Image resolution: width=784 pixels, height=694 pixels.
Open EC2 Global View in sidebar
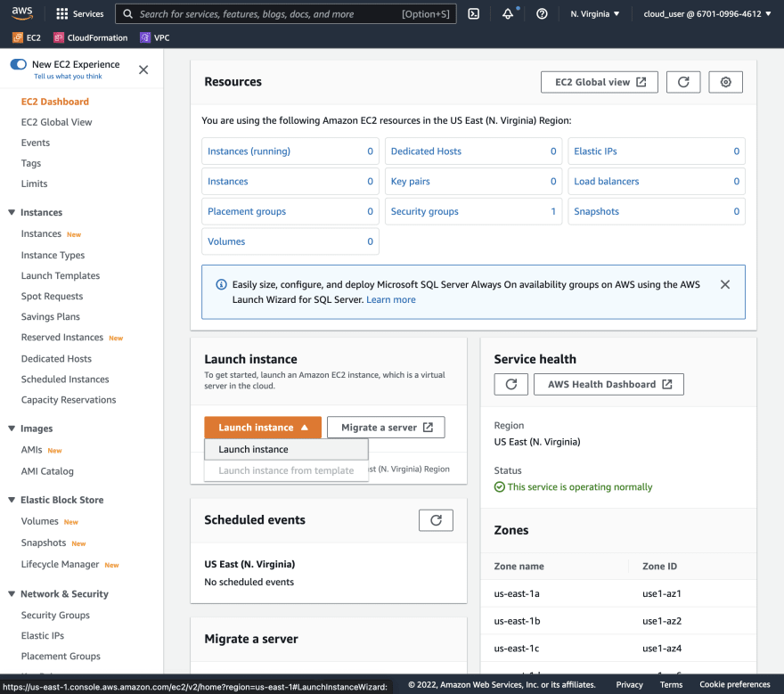pyautogui.click(x=56, y=122)
